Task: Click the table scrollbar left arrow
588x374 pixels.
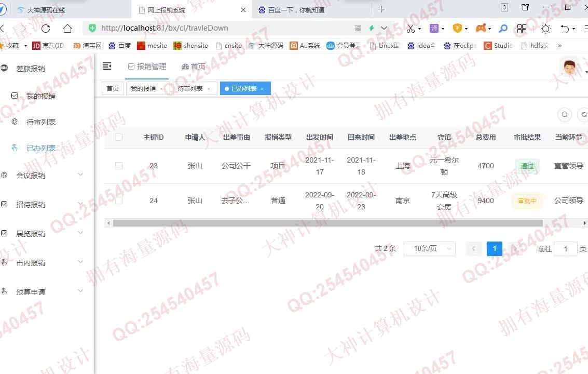Action: (x=108, y=223)
